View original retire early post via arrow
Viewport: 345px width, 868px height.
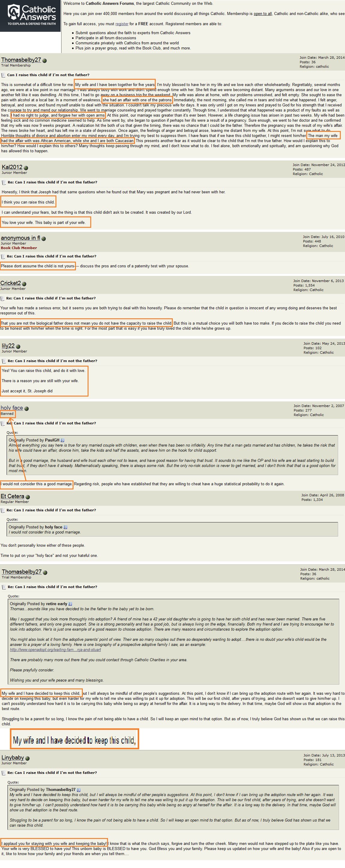pyautogui.click(x=70, y=604)
